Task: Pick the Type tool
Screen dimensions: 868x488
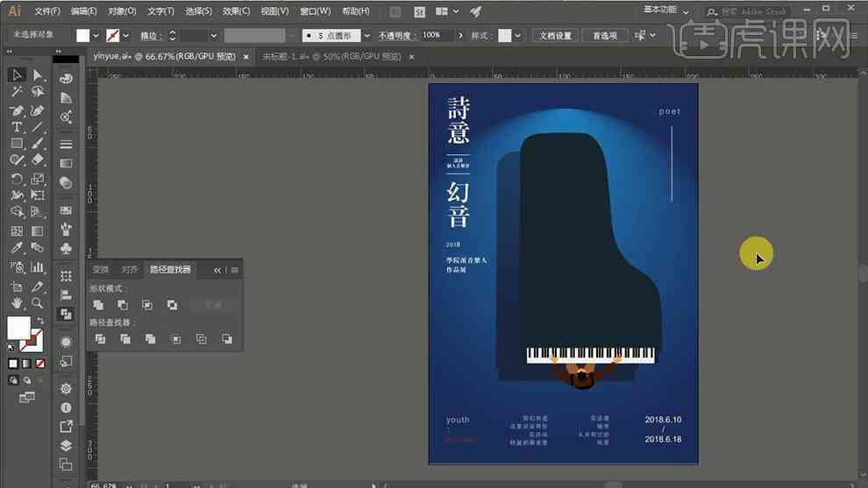Action: [x=17, y=127]
